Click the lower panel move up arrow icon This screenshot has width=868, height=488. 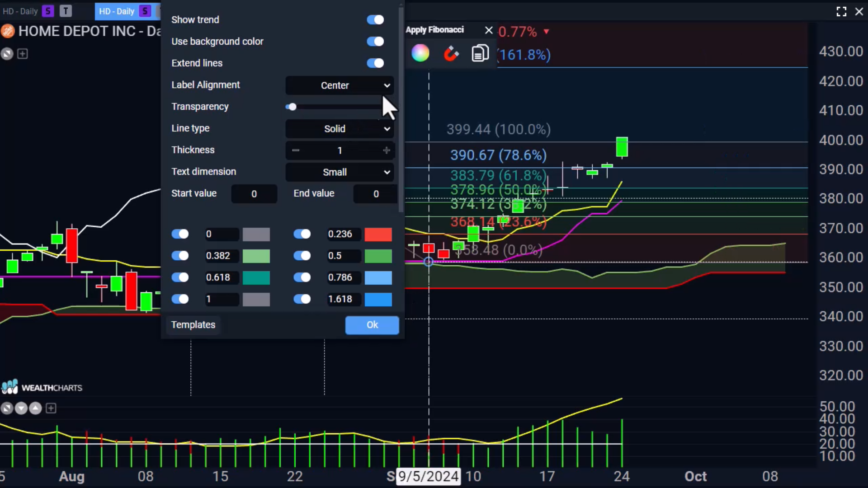coord(35,408)
